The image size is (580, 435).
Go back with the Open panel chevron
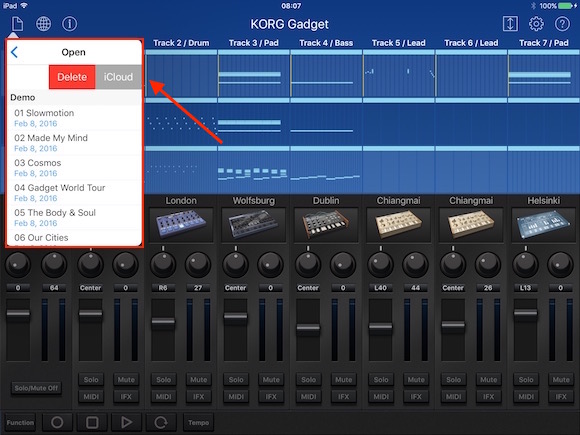click(x=14, y=52)
